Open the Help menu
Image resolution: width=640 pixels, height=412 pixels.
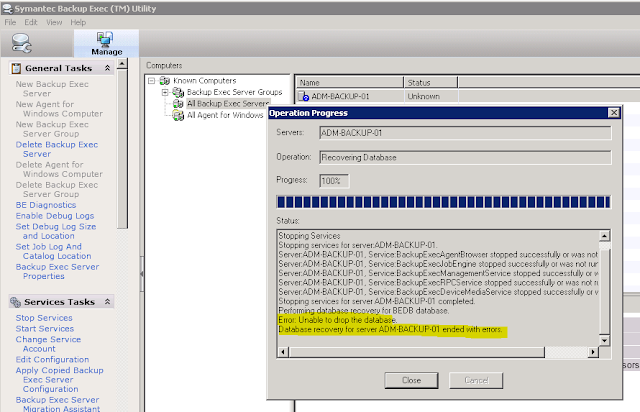(78, 22)
